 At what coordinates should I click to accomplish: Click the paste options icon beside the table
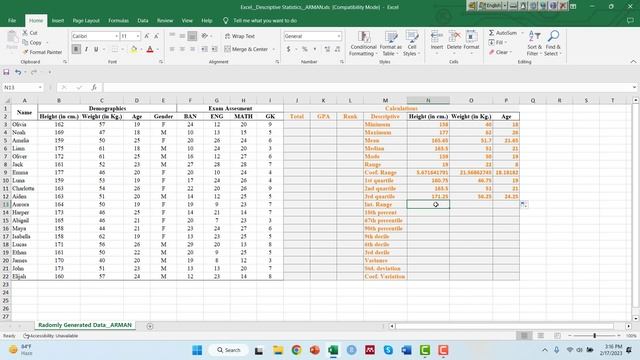click(524, 204)
